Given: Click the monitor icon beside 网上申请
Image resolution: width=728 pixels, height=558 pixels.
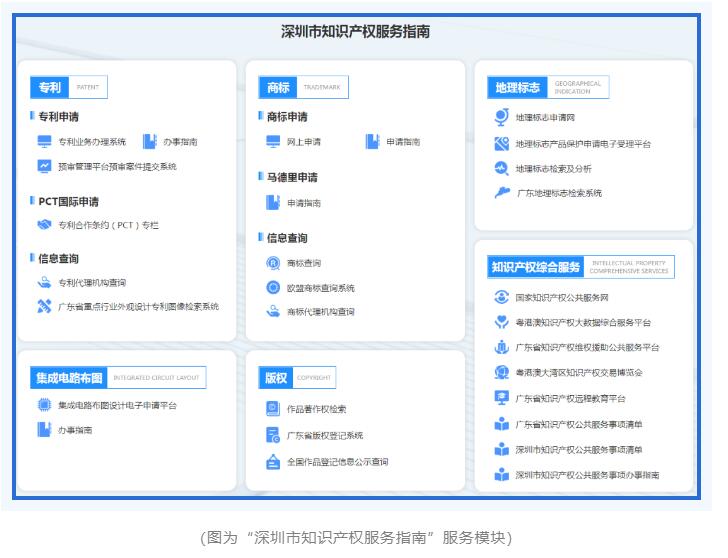Looking at the screenshot, I should [x=273, y=142].
